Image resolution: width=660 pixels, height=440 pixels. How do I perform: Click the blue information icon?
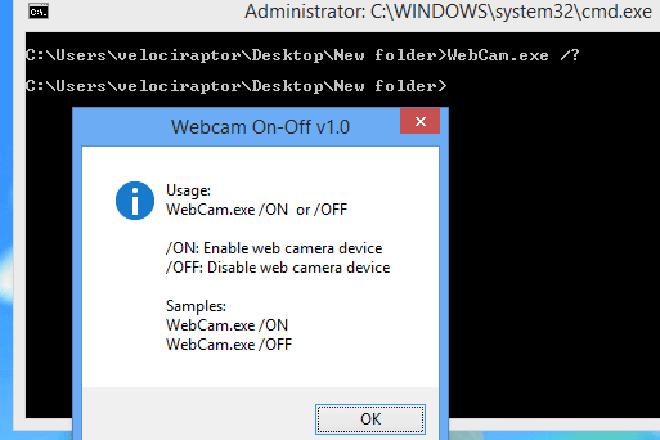tap(135, 200)
